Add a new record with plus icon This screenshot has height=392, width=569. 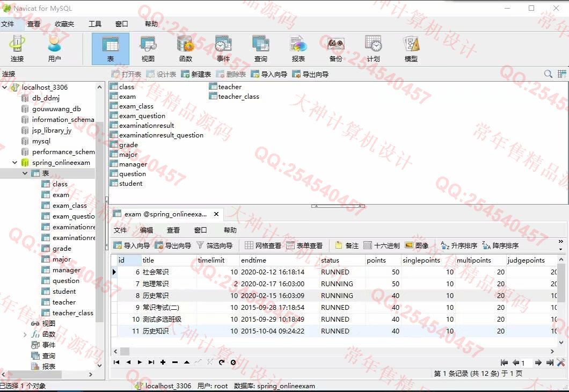click(x=163, y=362)
